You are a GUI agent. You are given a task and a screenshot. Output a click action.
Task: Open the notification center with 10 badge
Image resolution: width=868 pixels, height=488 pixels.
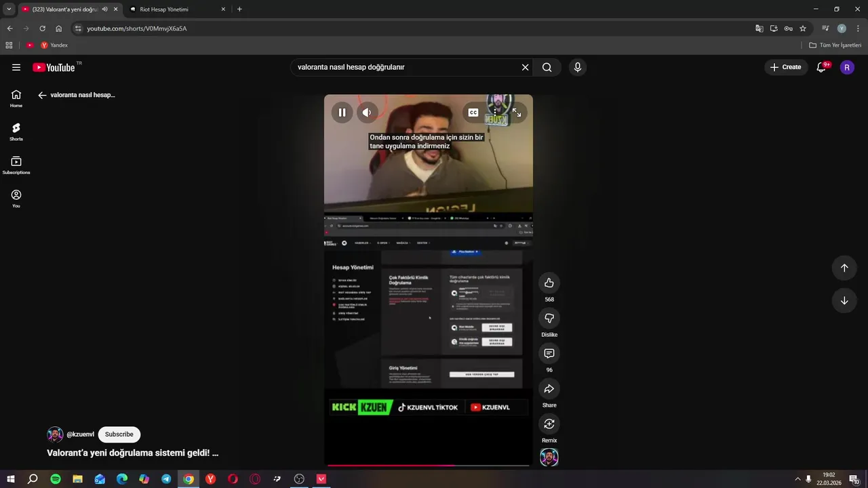(854, 479)
